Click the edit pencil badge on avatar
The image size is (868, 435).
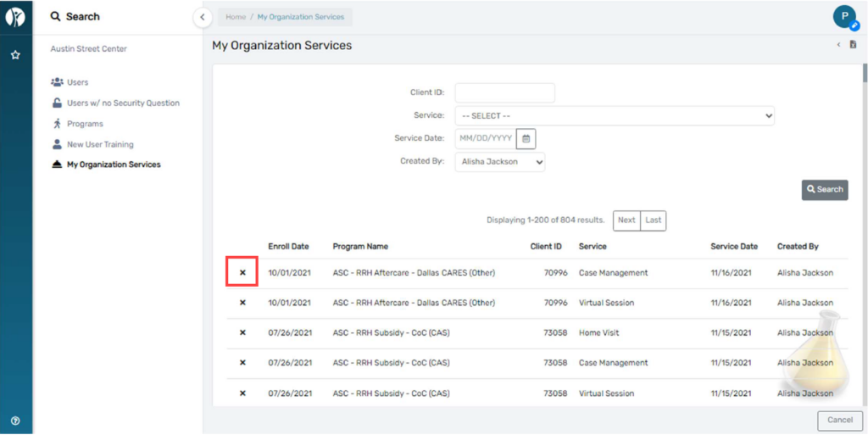point(854,26)
